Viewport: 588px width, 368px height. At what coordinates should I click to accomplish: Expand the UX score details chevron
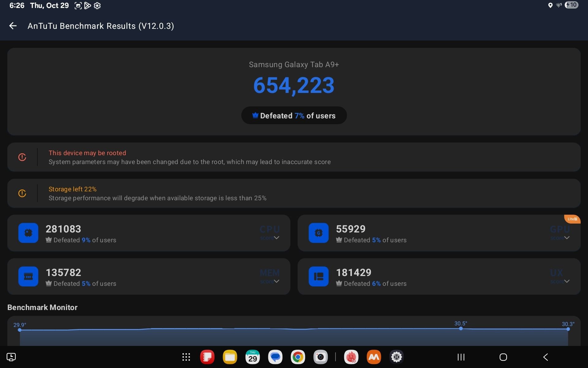pos(567,281)
